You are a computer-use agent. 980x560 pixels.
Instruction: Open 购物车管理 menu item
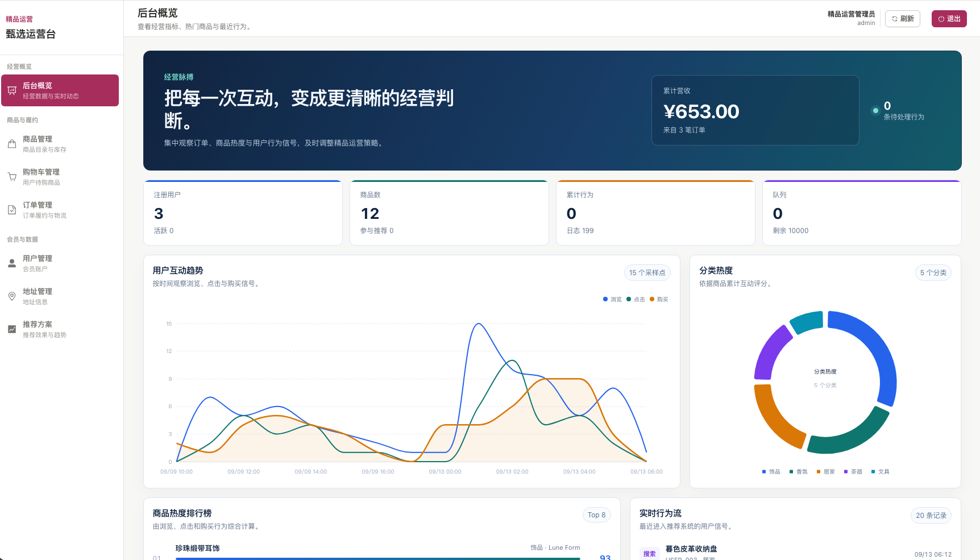tap(60, 177)
